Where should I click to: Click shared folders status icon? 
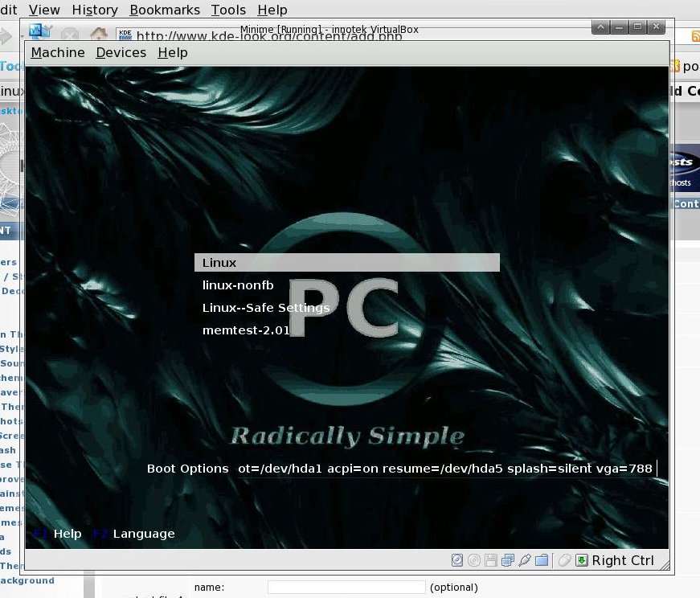(542, 560)
